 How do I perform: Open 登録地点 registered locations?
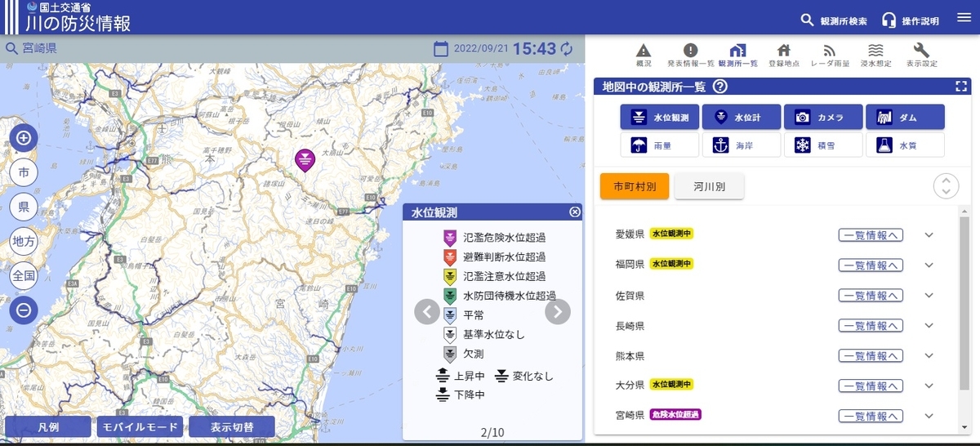click(783, 55)
